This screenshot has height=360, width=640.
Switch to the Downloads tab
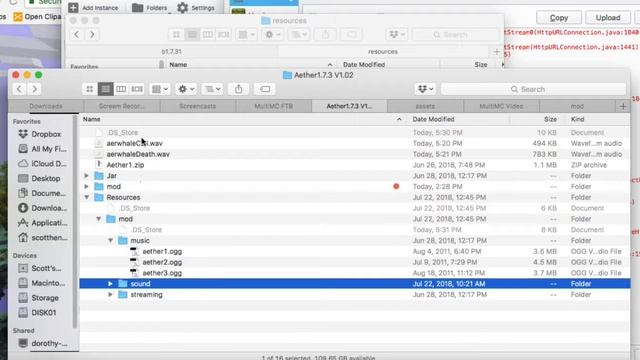46,106
